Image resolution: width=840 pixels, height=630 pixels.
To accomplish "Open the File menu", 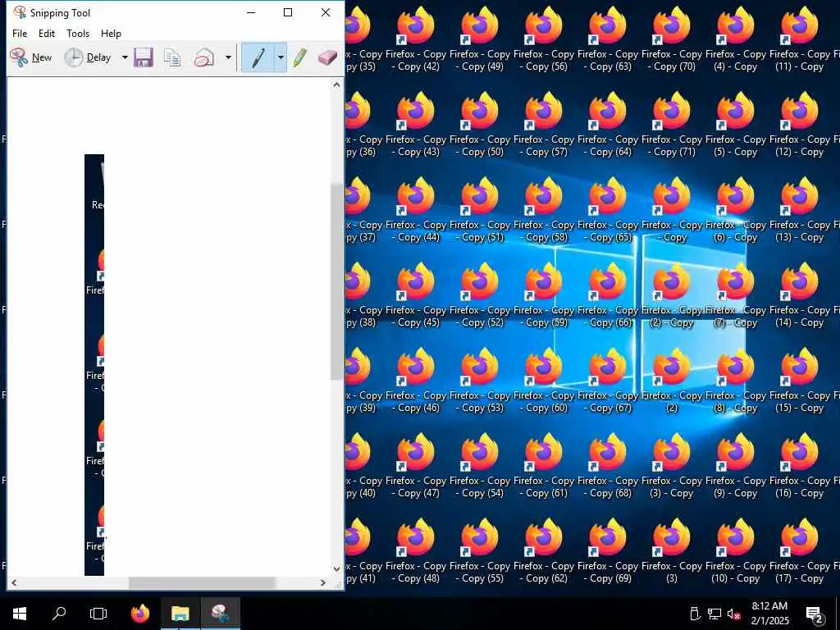I will click(20, 33).
